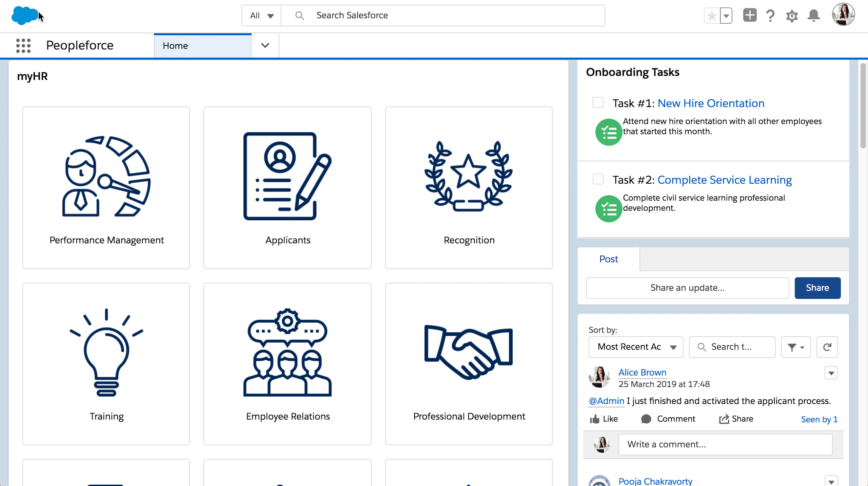The width and height of the screenshot is (868, 486).
Task: Check the Task #1 New Hire Orientation checkbox
Action: 598,103
